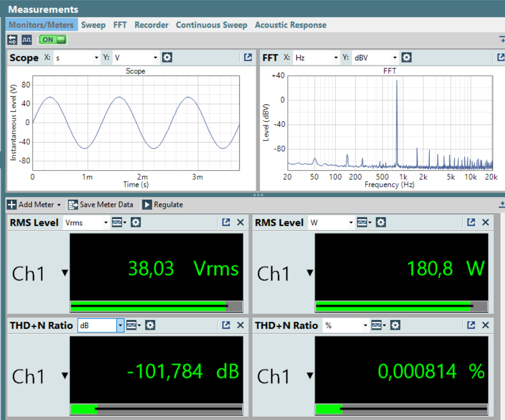Click Save Meter Data button
The width and height of the screenshot is (505, 420).
click(100, 205)
